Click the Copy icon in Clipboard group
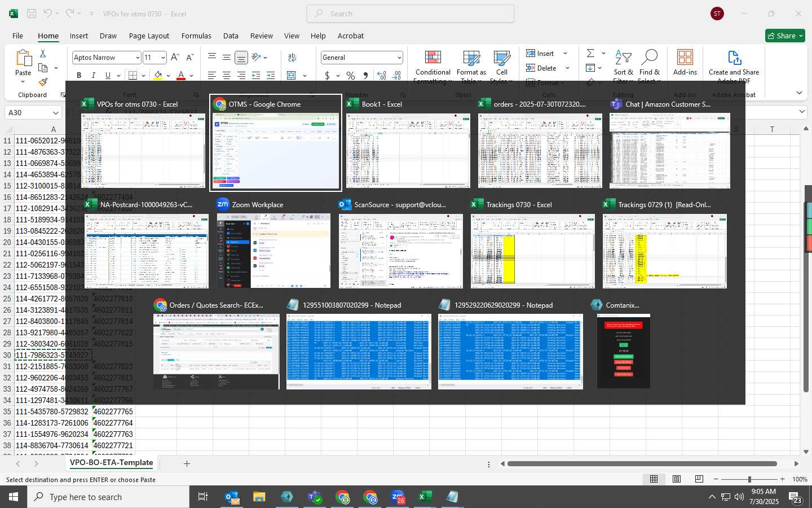The width and height of the screenshot is (812, 508). pyautogui.click(x=43, y=68)
